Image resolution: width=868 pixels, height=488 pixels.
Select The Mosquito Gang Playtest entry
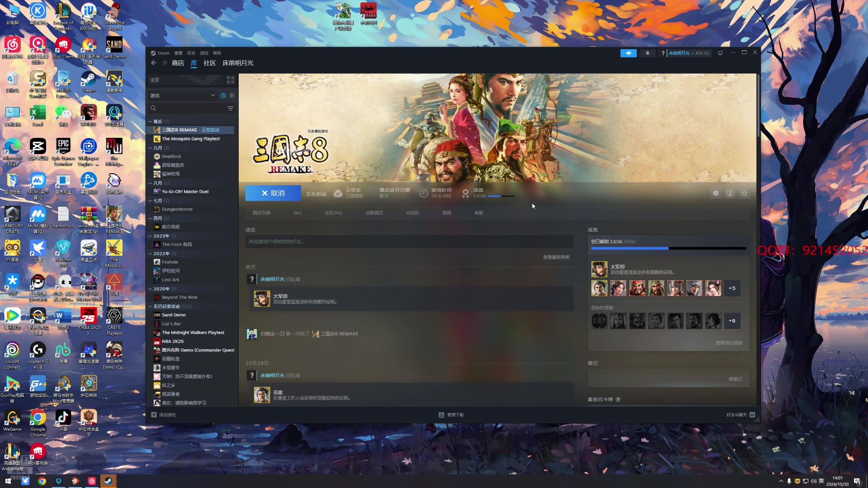(x=191, y=139)
